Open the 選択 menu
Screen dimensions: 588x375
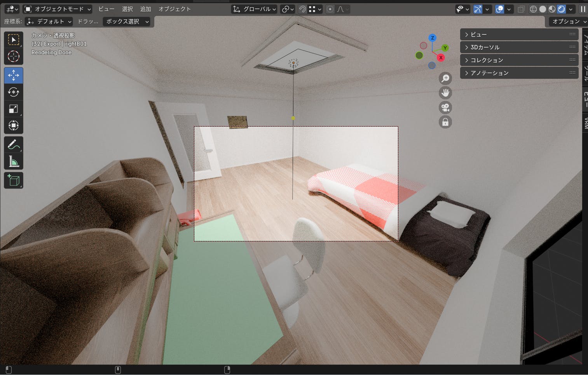tap(127, 9)
